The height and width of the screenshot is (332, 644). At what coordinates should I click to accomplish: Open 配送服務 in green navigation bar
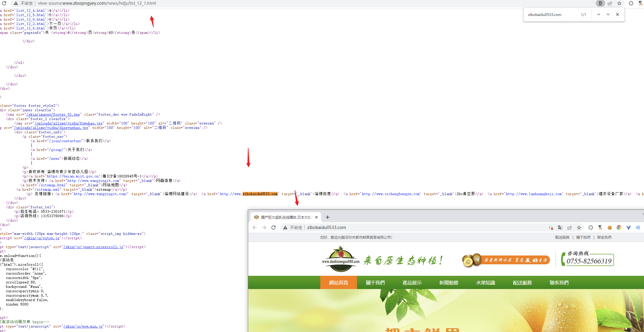click(x=522, y=283)
